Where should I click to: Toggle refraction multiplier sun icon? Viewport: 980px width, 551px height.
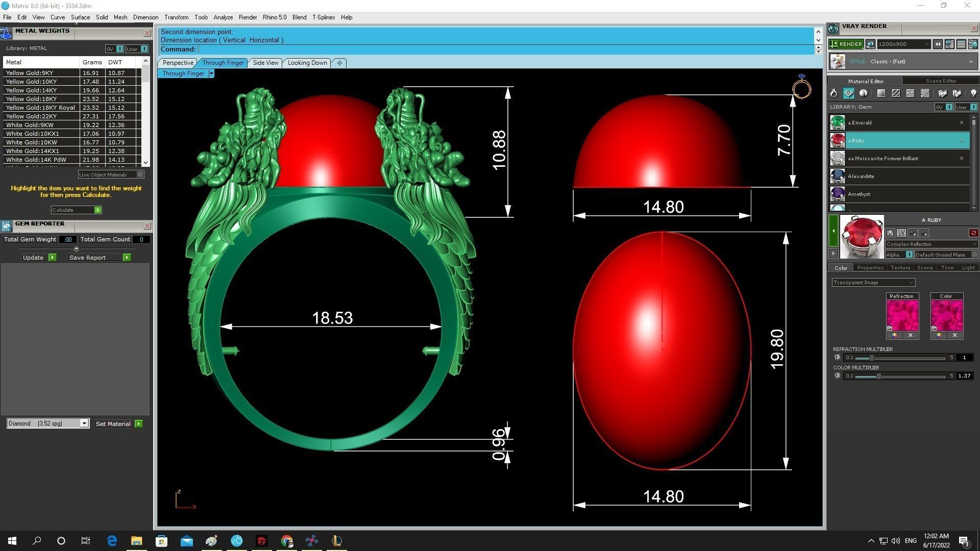837,358
